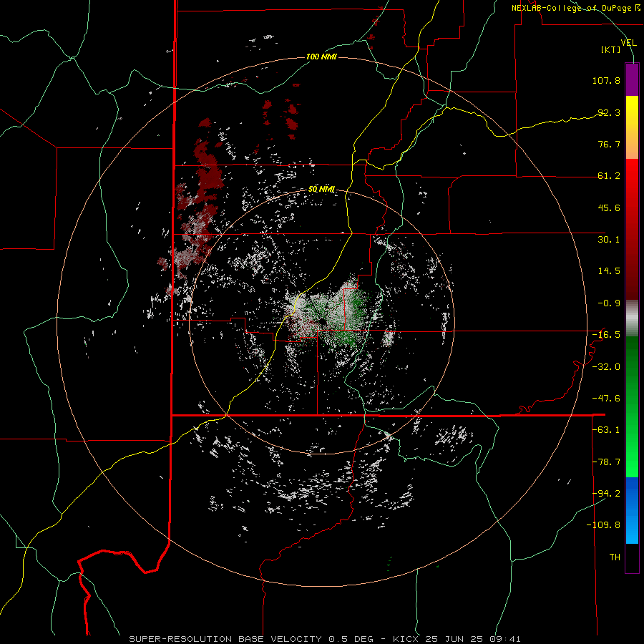The width and height of the screenshot is (644, 644).
Task: Click the [KT] units label
Action: click(x=610, y=49)
